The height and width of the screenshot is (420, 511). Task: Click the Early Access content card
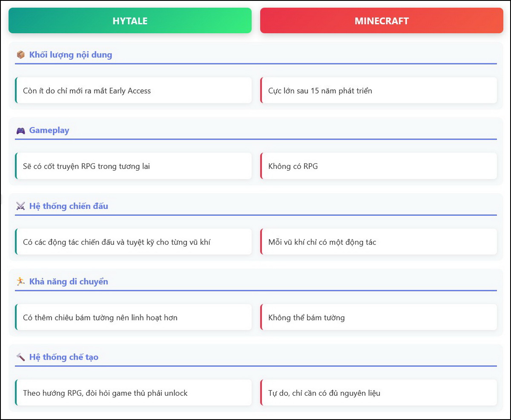click(x=133, y=91)
